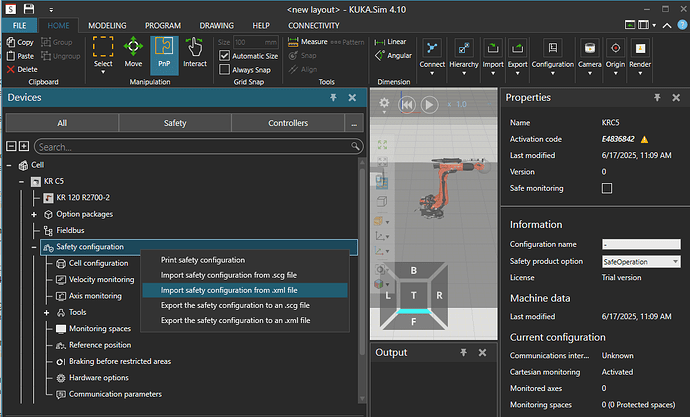Toggle Automatic Size checkbox
This screenshot has width=690, height=417.
(224, 55)
